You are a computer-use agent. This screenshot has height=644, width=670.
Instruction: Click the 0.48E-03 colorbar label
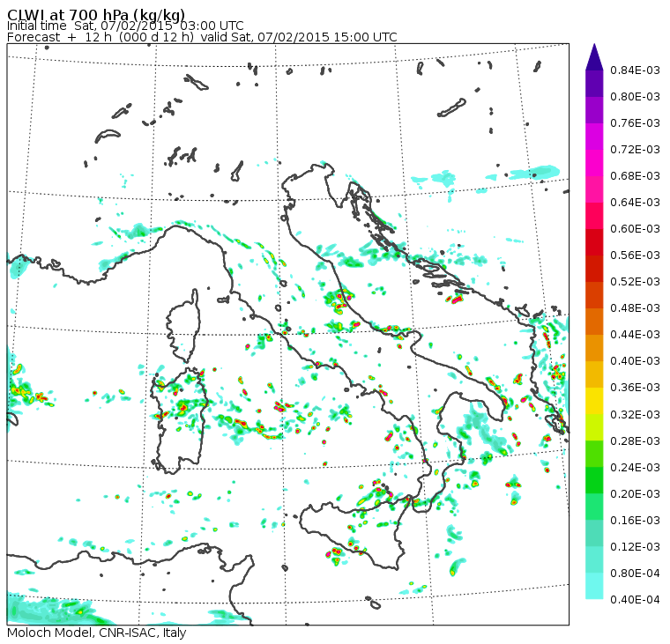click(635, 308)
